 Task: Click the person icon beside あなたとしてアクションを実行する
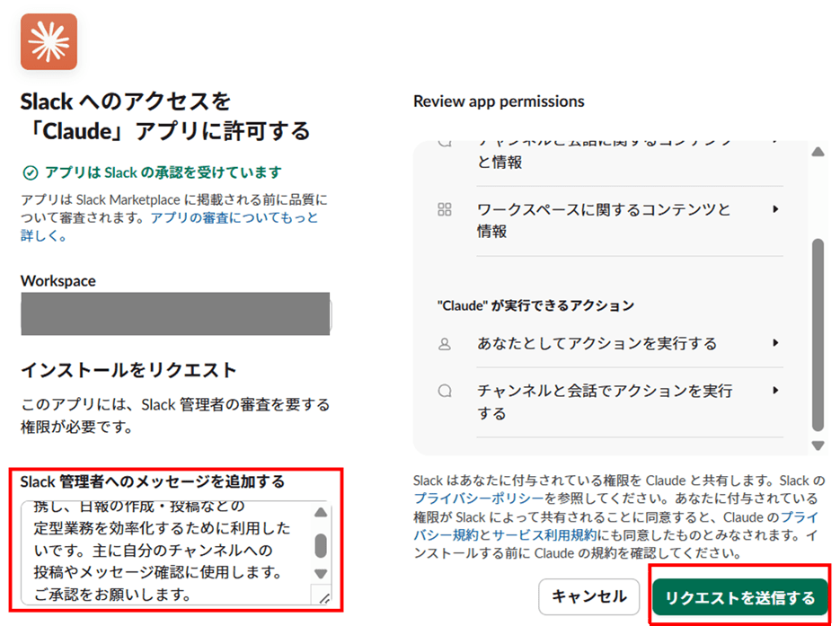[445, 344]
